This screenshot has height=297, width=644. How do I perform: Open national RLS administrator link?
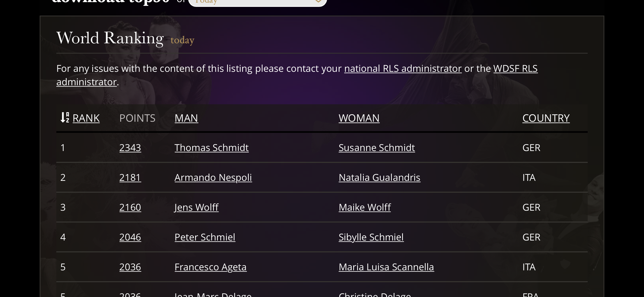[403, 68]
